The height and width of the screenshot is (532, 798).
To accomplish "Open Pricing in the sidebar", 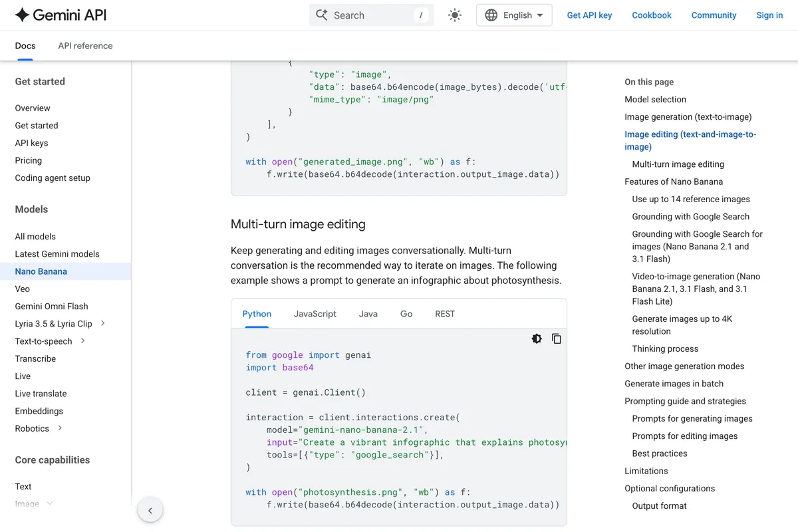I will [x=29, y=160].
